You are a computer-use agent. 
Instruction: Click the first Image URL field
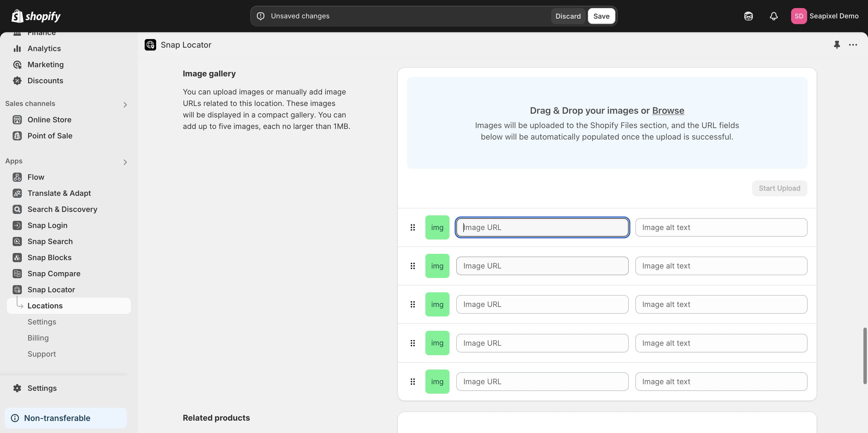541,227
